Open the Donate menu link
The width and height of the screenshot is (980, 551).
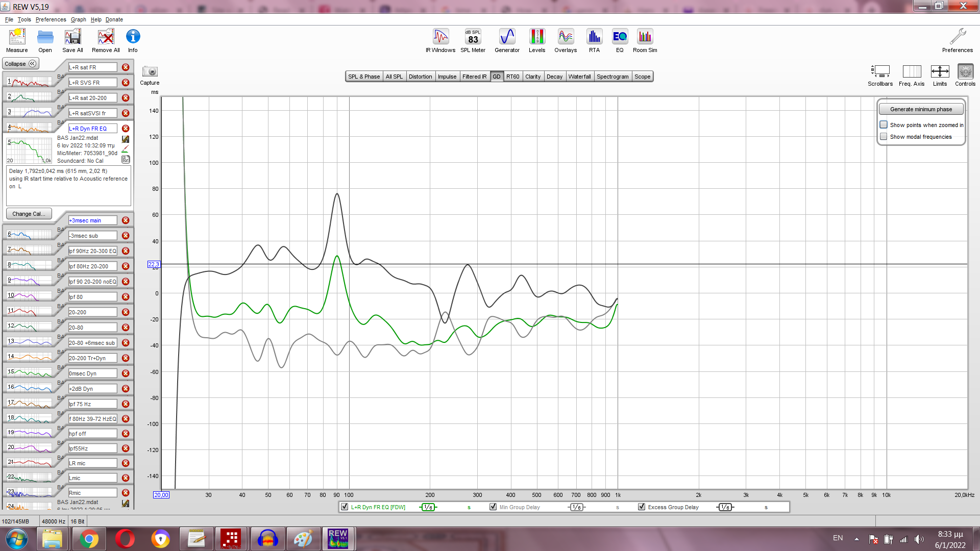pos(114,19)
